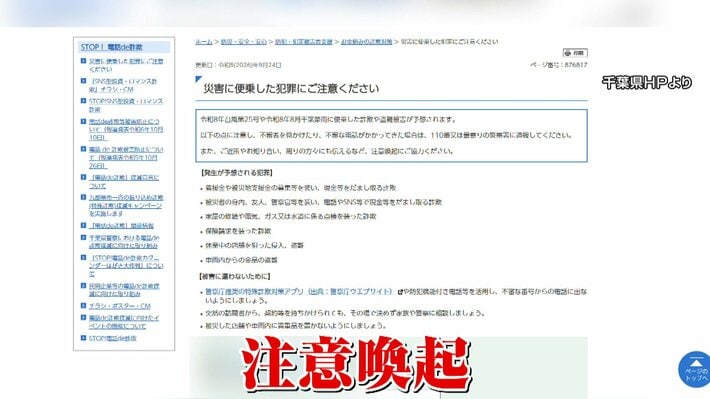Open the fourth breadcrumb link before current page
This screenshot has width=710, height=399.
pyautogui.click(x=366, y=42)
